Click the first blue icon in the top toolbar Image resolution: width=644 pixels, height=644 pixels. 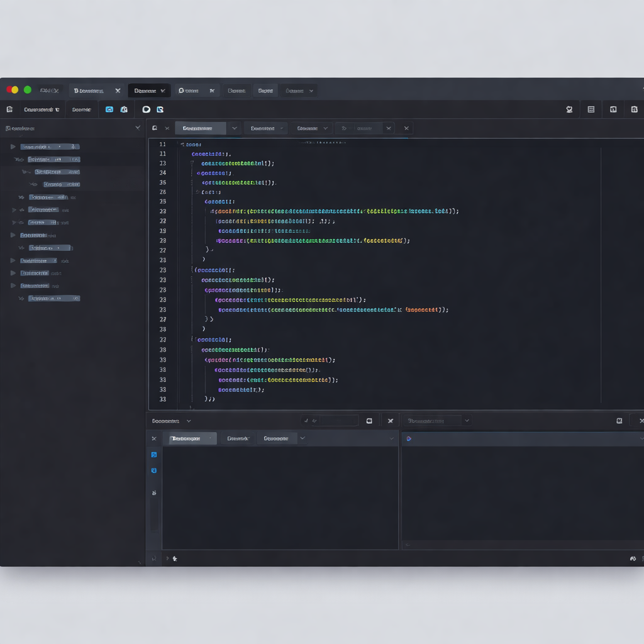click(109, 109)
